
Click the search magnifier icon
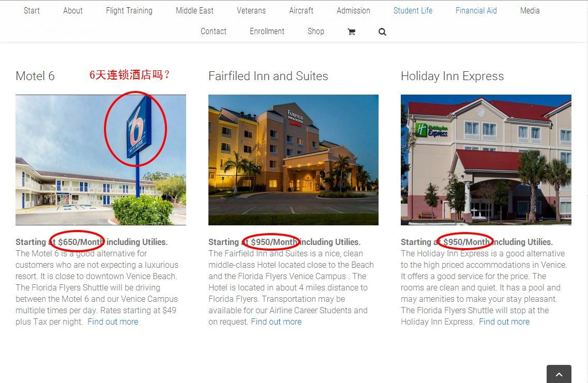tap(382, 32)
